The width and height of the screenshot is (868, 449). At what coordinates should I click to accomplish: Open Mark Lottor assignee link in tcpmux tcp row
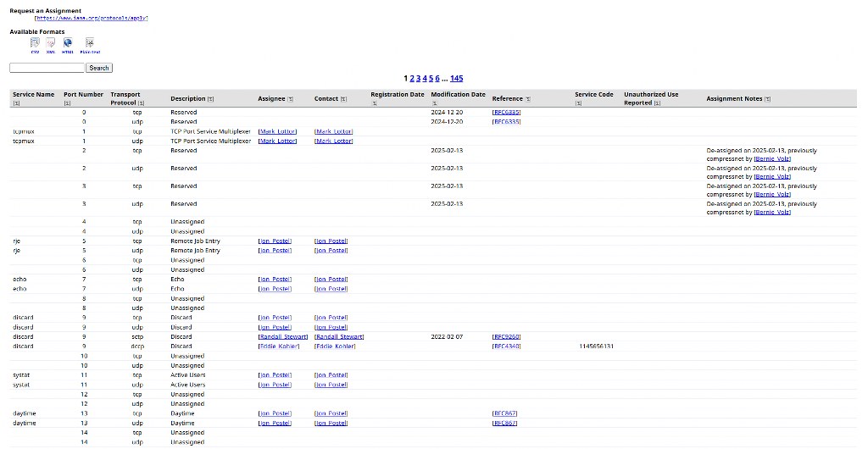coord(277,131)
